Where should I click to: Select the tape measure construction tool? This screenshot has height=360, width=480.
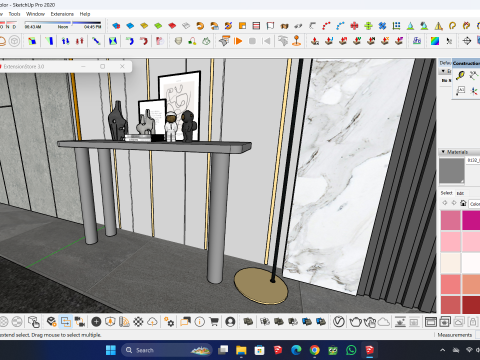tap(461, 75)
